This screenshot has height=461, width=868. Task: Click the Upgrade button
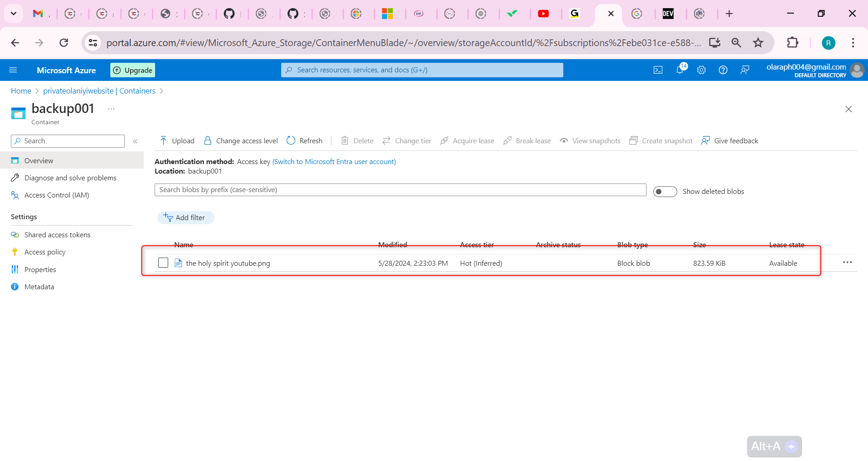coord(133,70)
